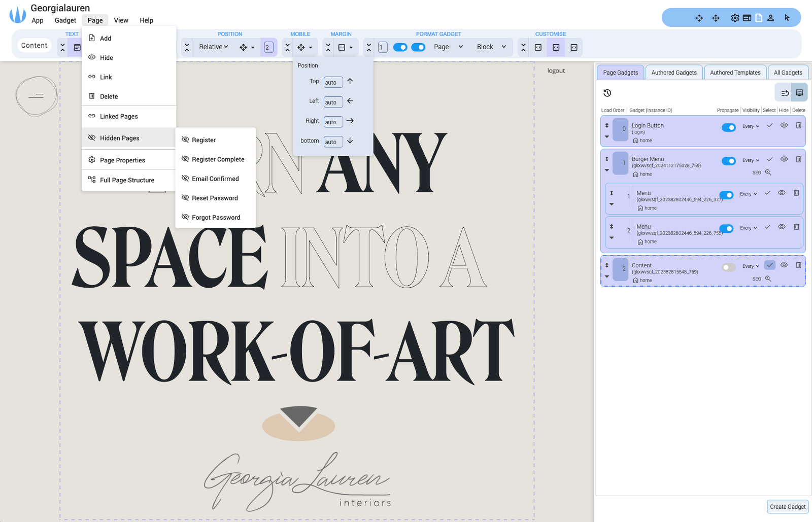Delete the Content gadget with trash icon
The height and width of the screenshot is (522, 812).
[x=798, y=265]
